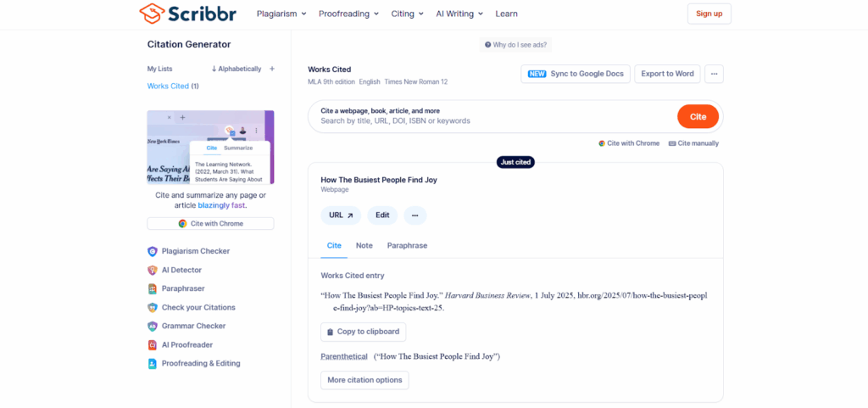Edit the citation entry
Image resolution: width=868 pixels, height=408 pixels.
[x=382, y=215]
